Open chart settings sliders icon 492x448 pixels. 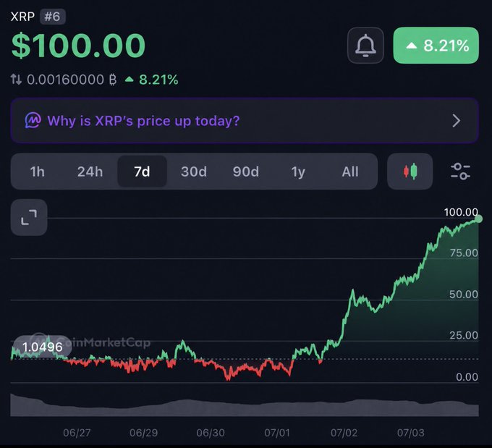pos(460,172)
